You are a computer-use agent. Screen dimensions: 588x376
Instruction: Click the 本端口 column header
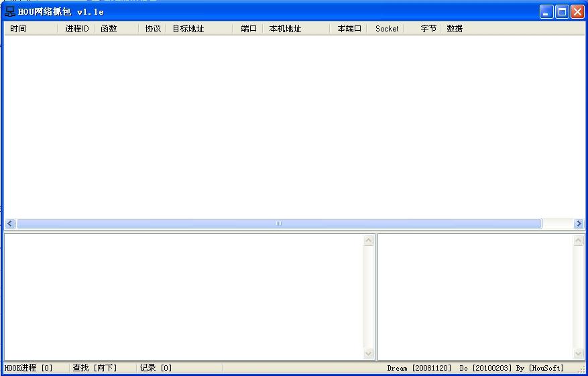349,29
